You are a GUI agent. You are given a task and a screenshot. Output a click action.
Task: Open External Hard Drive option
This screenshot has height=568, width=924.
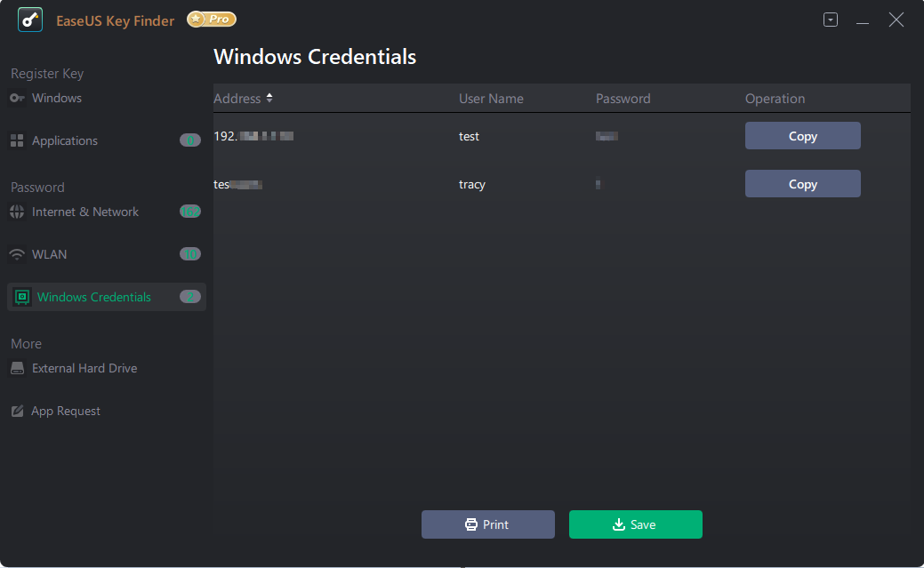tap(84, 368)
